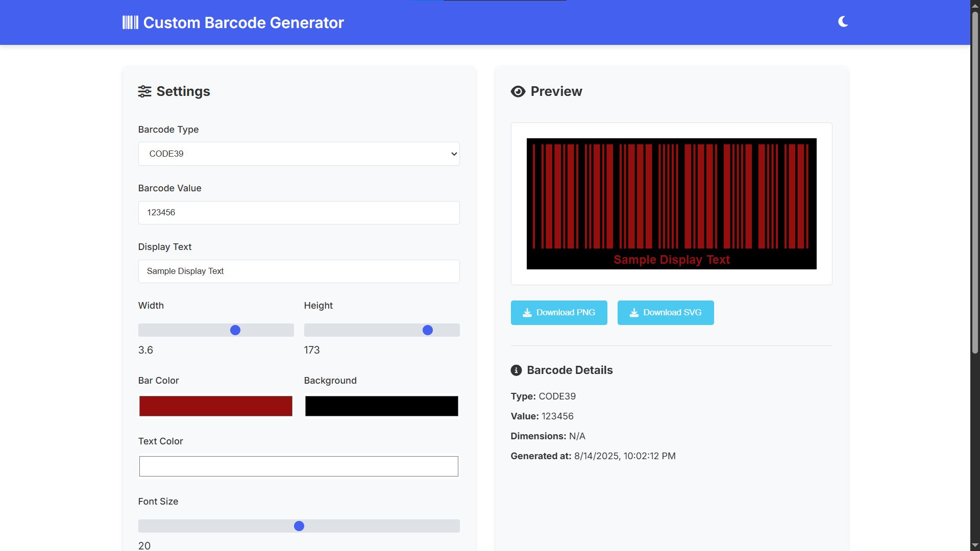980x551 pixels.
Task: Click the 'Width' label
Action: pyautogui.click(x=151, y=306)
